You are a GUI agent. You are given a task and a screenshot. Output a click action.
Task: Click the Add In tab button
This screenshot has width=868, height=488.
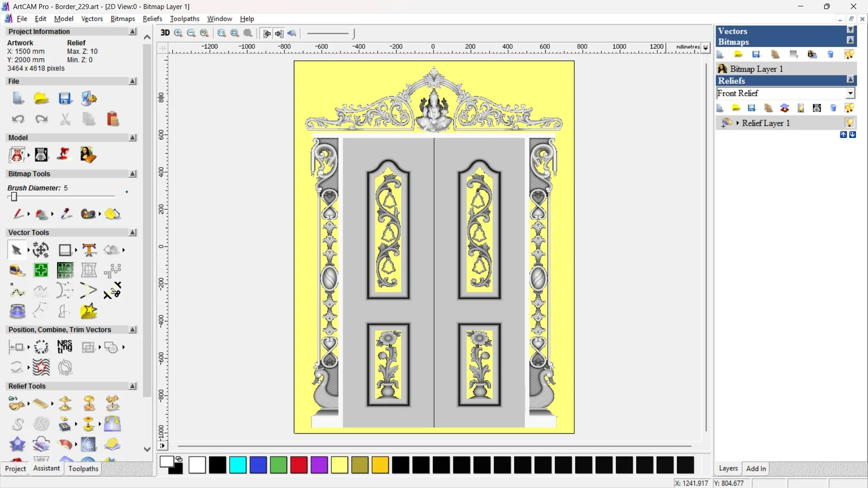[x=756, y=469]
